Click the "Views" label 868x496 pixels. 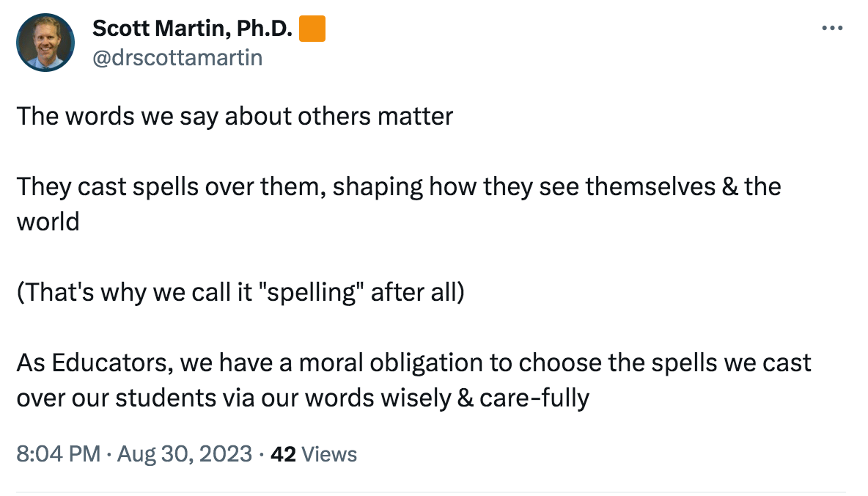[x=329, y=454]
